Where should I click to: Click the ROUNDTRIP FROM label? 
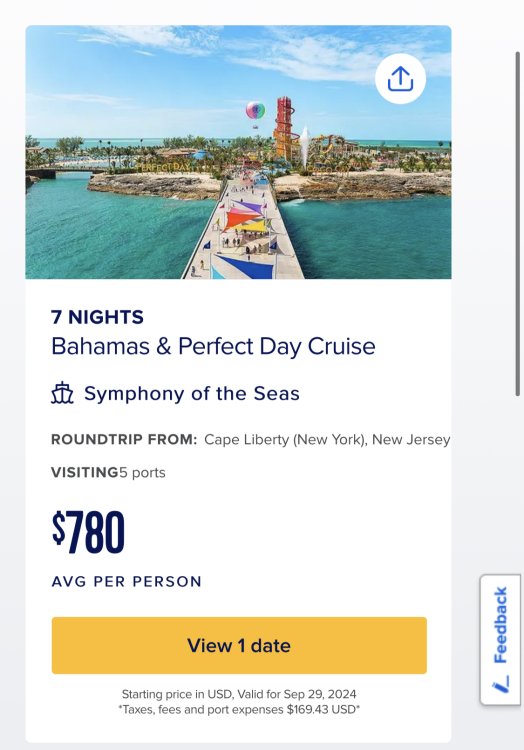[124, 439]
